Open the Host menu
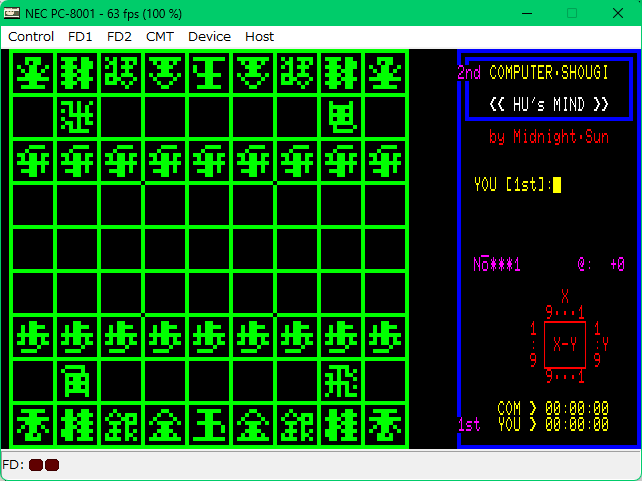Screen dimensions: 642x481 [x=259, y=37]
